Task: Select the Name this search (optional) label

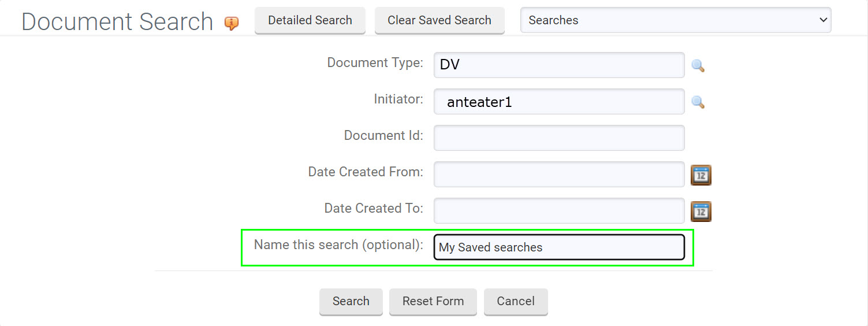Action: tap(338, 244)
